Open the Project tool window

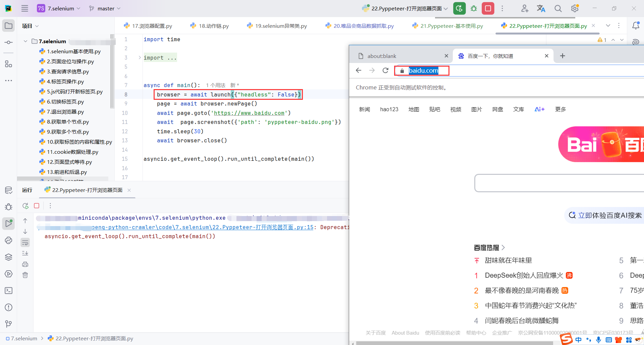click(x=9, y=26)
